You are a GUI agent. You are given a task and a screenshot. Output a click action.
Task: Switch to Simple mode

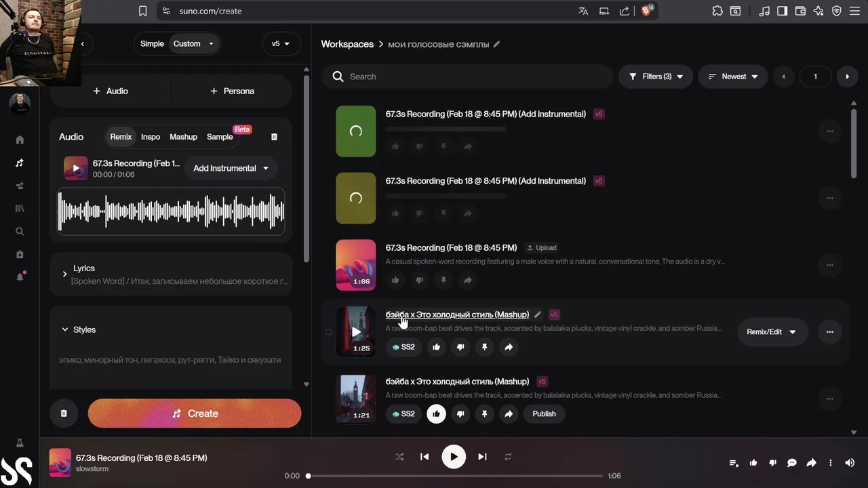point(152,44)
